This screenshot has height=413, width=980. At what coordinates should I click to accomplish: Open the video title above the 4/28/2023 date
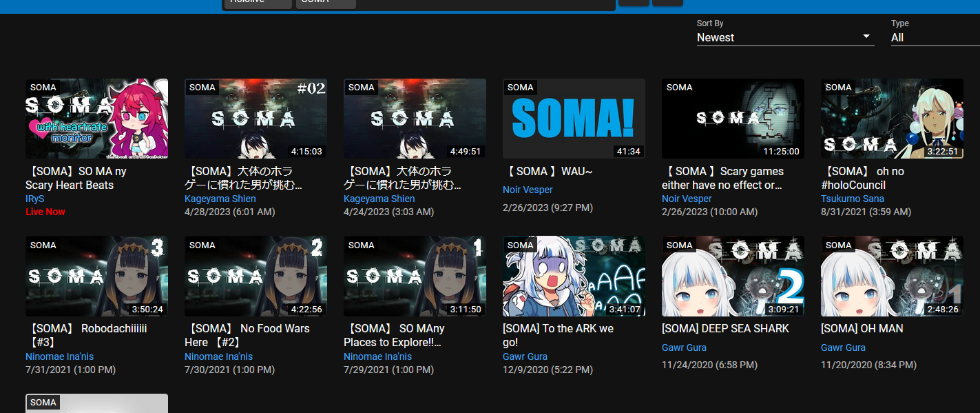[x=244, y=178]
